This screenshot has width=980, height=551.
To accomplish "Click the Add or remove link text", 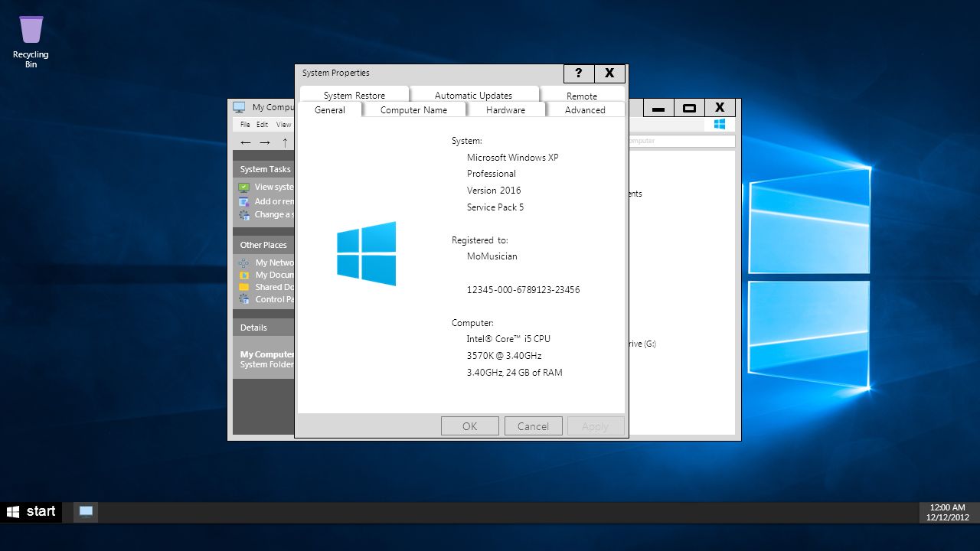I will [x=274, y=202].
